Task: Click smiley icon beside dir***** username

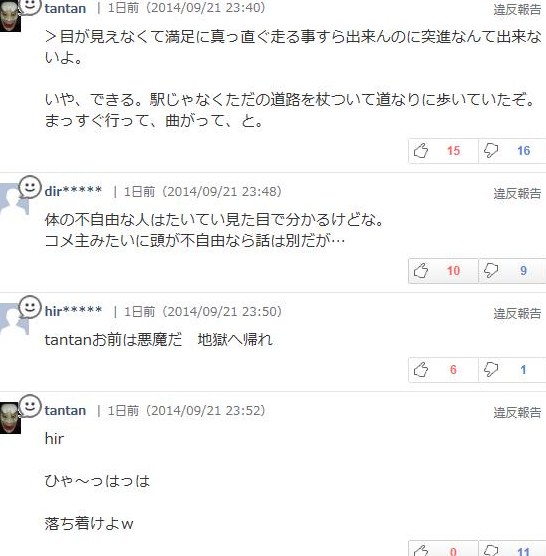Action: point(30,187)
